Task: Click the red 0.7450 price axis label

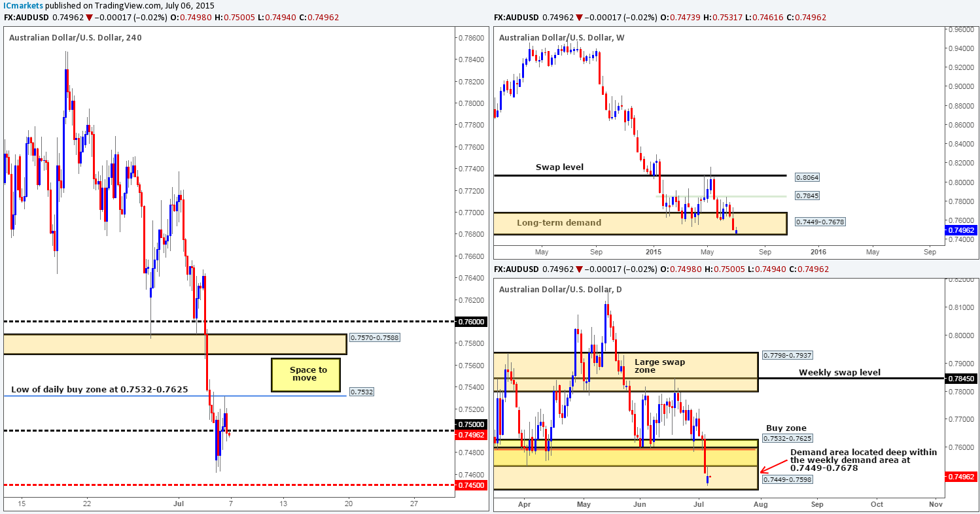Action: point(470,485)
